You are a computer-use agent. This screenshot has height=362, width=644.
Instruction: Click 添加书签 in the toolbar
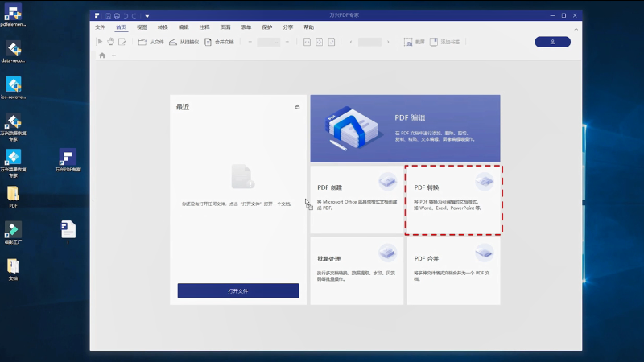coord(445,42)
